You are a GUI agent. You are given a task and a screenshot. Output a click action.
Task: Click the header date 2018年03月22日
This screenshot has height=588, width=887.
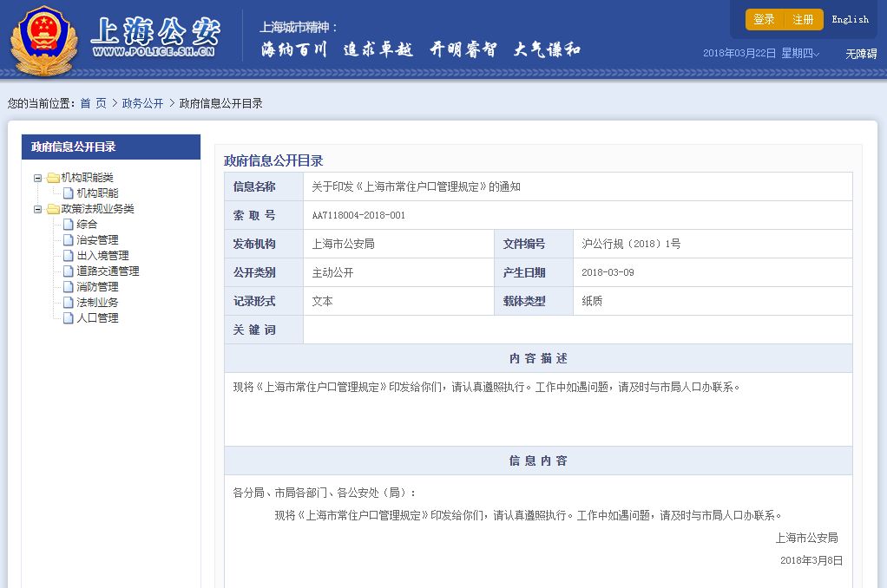coord(739,54)
